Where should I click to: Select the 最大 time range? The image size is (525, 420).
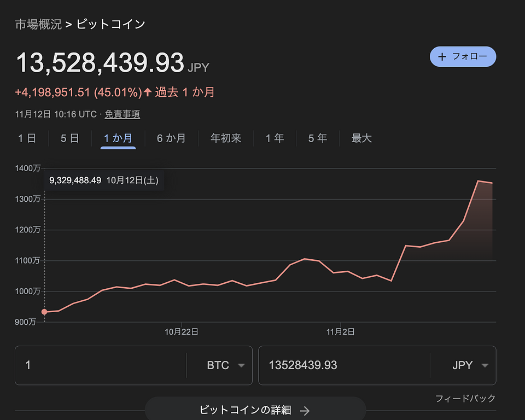(361, 138)
